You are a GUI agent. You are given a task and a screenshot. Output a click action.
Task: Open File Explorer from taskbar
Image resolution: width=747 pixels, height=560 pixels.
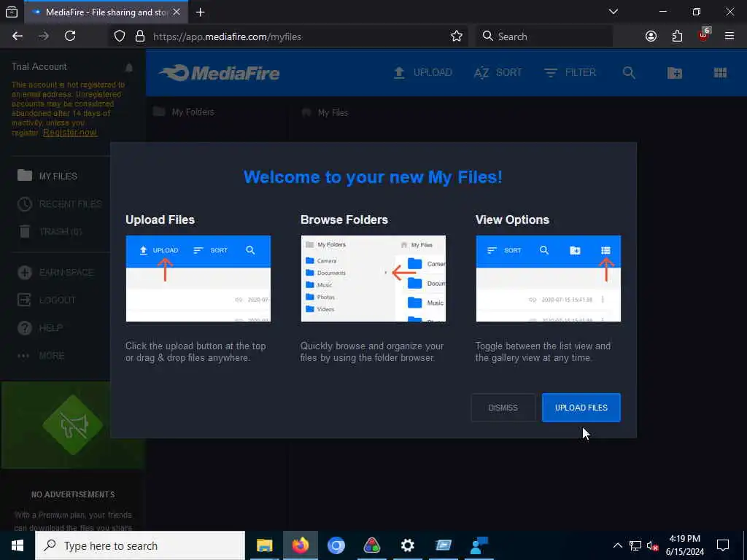click(264, 545)
